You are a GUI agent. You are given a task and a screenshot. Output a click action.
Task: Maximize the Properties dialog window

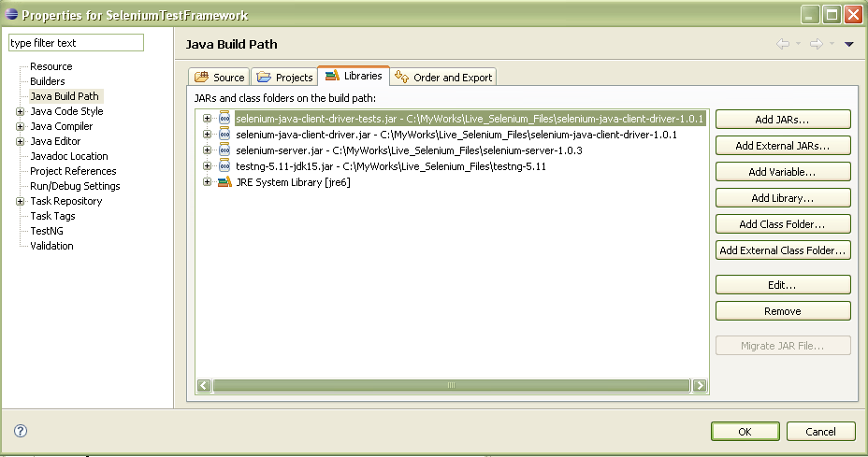coord(832,14)
